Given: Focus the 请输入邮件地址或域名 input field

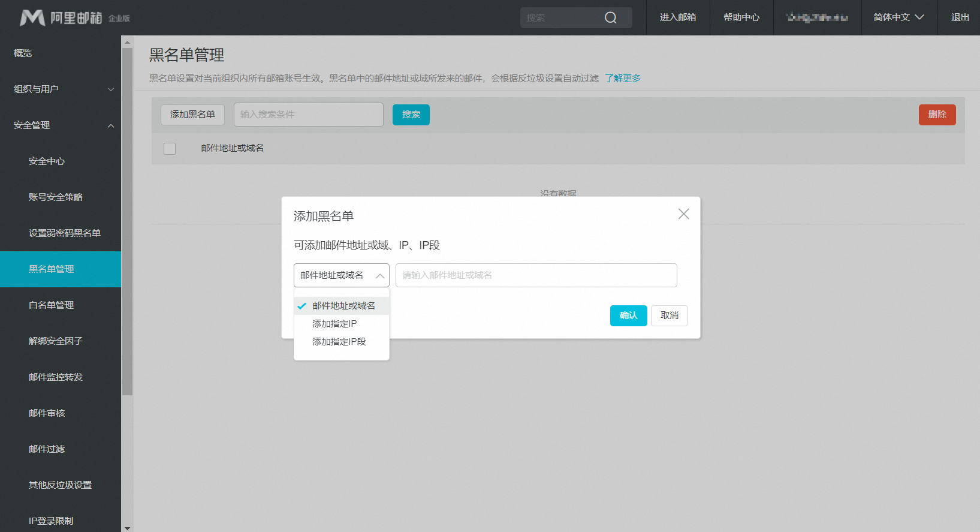Looking at the screenshot, I should [536, 275].
